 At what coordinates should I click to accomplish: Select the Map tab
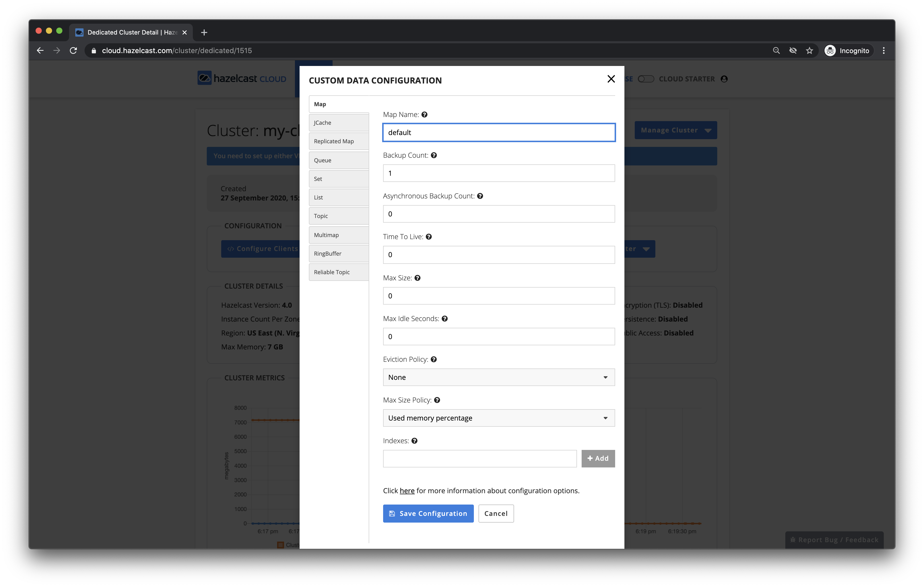[x=339, y=104]
